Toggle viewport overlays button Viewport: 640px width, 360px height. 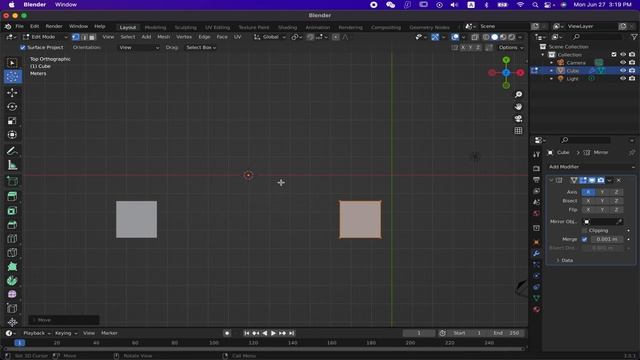pos(455,37)
